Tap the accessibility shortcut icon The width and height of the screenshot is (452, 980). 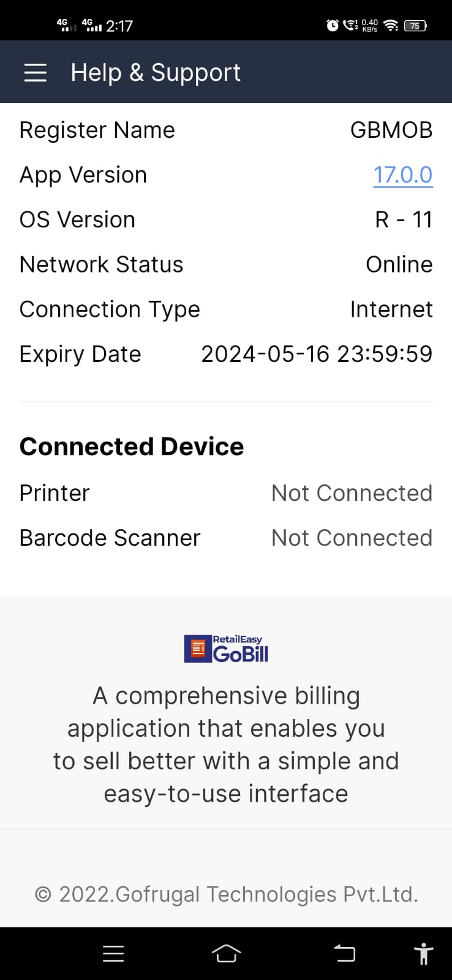point(423,954)
